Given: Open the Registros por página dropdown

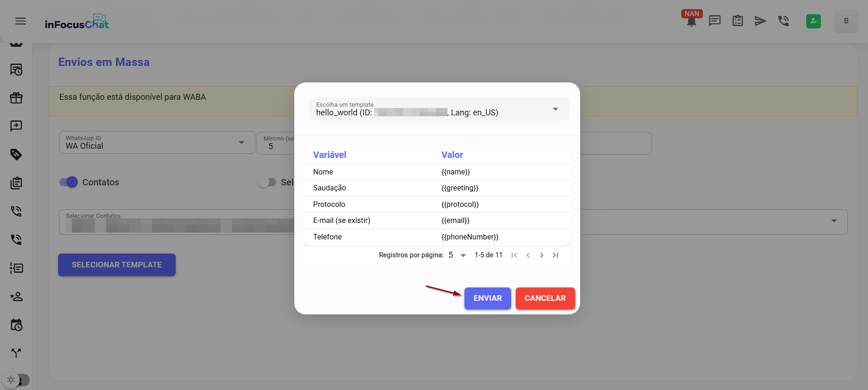Looking at the screenshot, I should (x=457, y=255).
